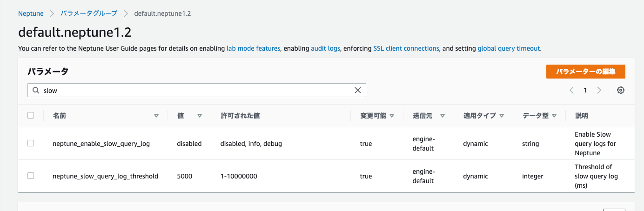Image resolution: width=644 pixels, height=211 pixels.
Task: Focus the parameter search field
Action: tap(197, 91)
